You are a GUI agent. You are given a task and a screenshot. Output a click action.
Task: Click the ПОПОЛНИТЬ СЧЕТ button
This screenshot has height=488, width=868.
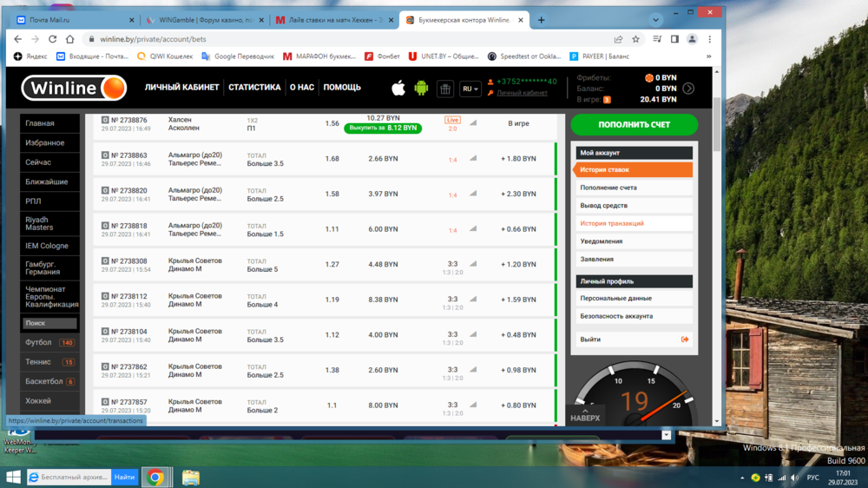(x=634, y=124)
